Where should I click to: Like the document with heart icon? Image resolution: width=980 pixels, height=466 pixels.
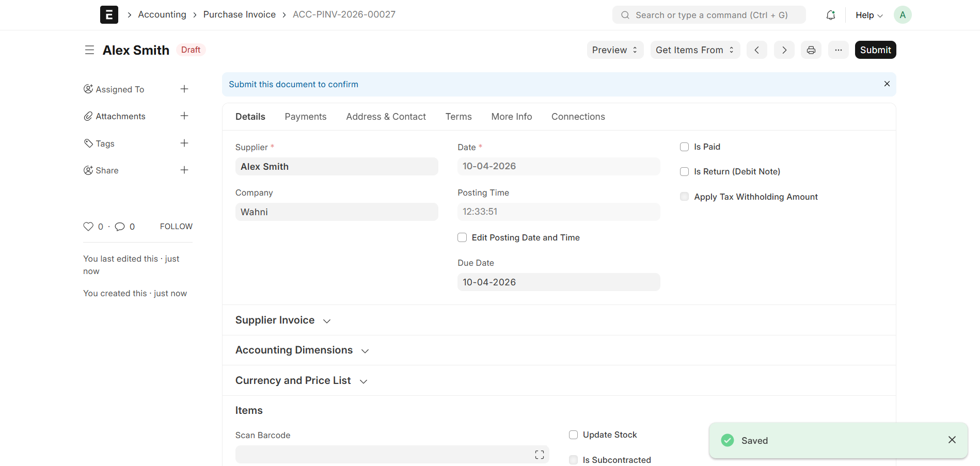click(x=88, y=227)
